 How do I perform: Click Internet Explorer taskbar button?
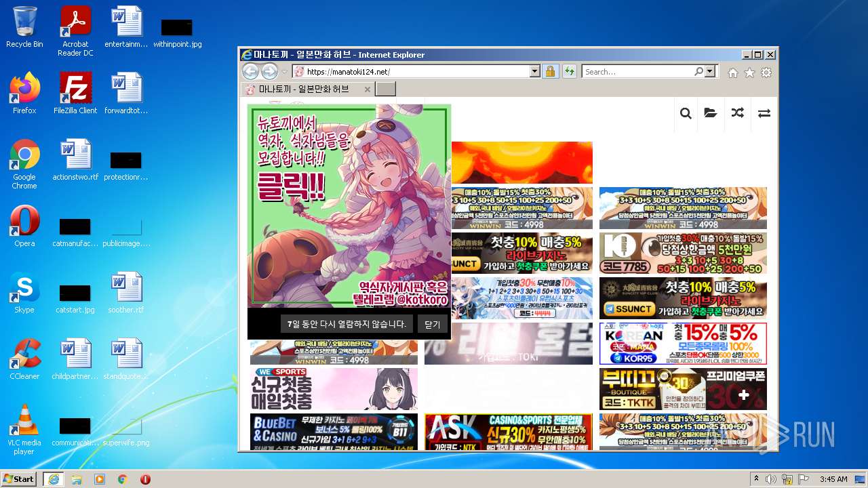click(x=54, y=479)
